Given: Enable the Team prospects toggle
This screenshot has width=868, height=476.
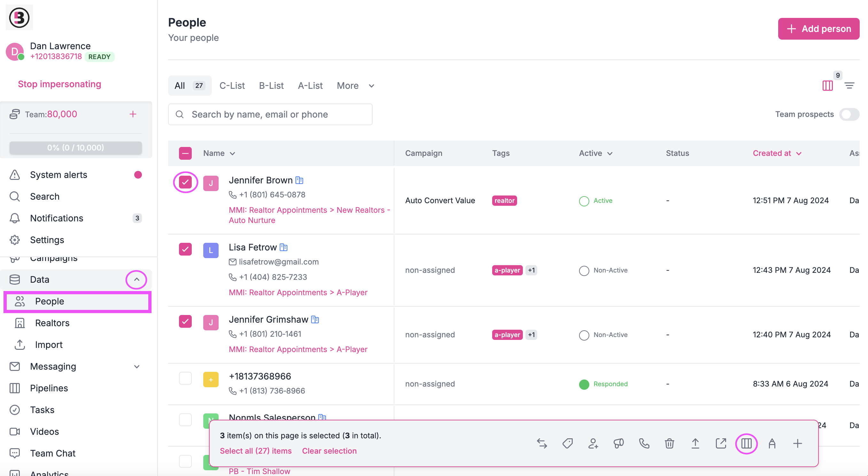Looking at the screenshot, I should tap(849, 114).
